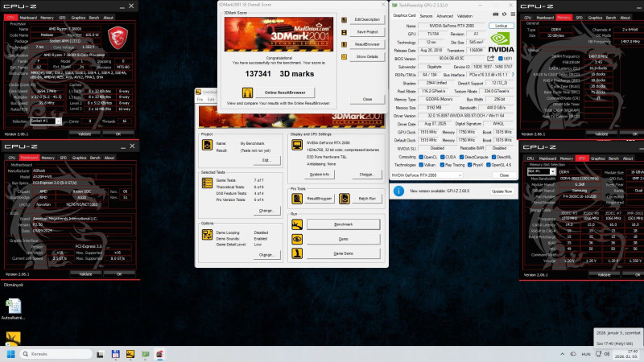644x362 pixels.
Task: Click the Selected Tests checklist icon
Action: [207, 183]
